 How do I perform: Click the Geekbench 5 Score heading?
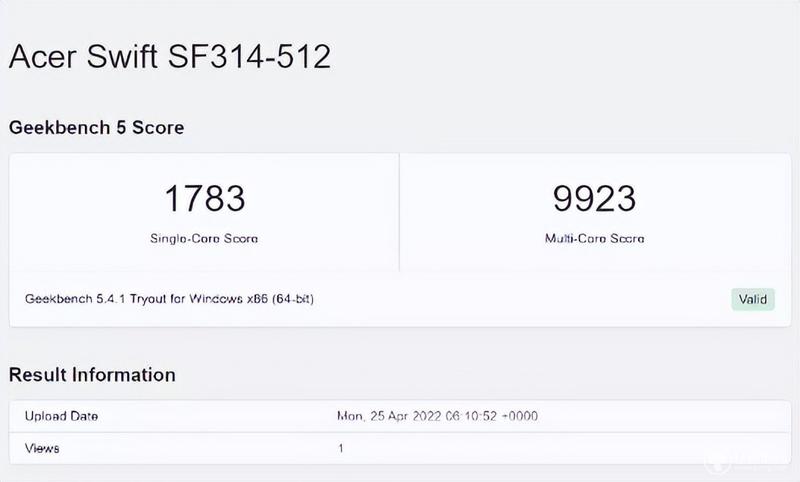tap(96, 128)
